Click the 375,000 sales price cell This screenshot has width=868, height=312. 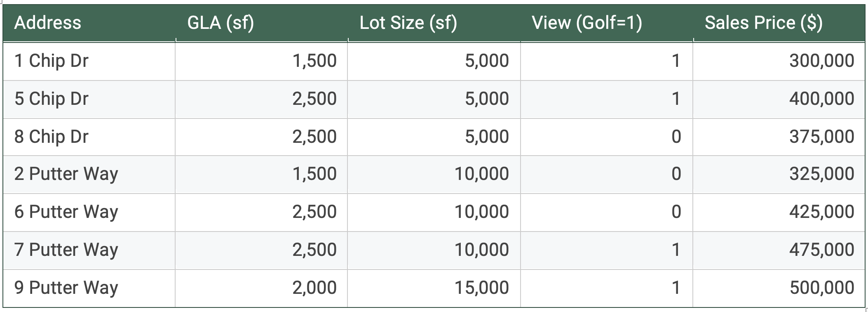point(821,137)
